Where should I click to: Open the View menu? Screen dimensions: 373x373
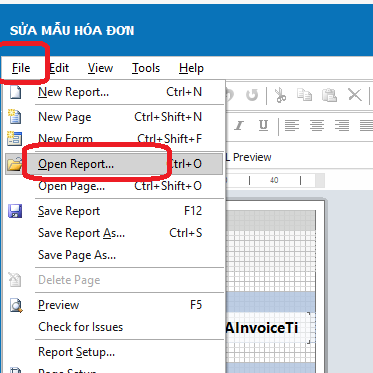[100, 68]
